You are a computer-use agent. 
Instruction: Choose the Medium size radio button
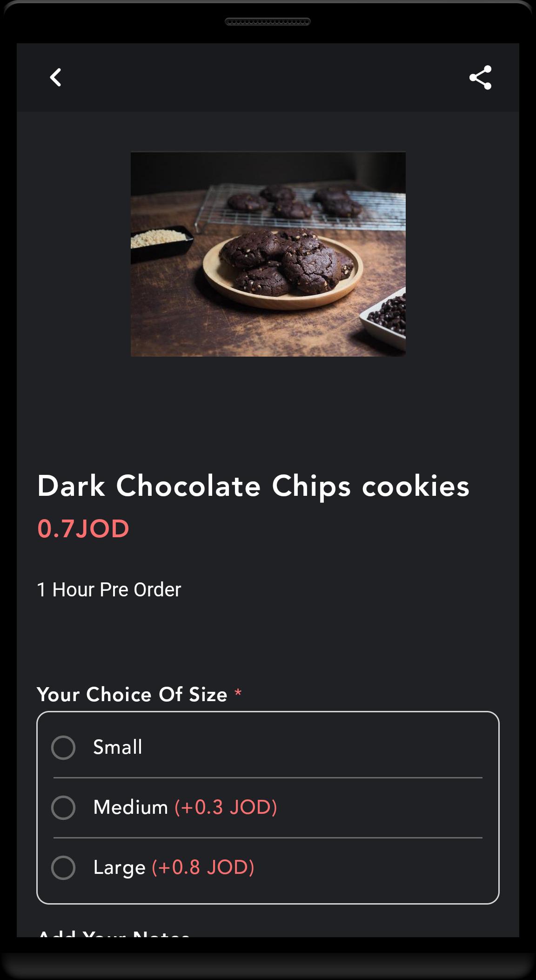63,807
